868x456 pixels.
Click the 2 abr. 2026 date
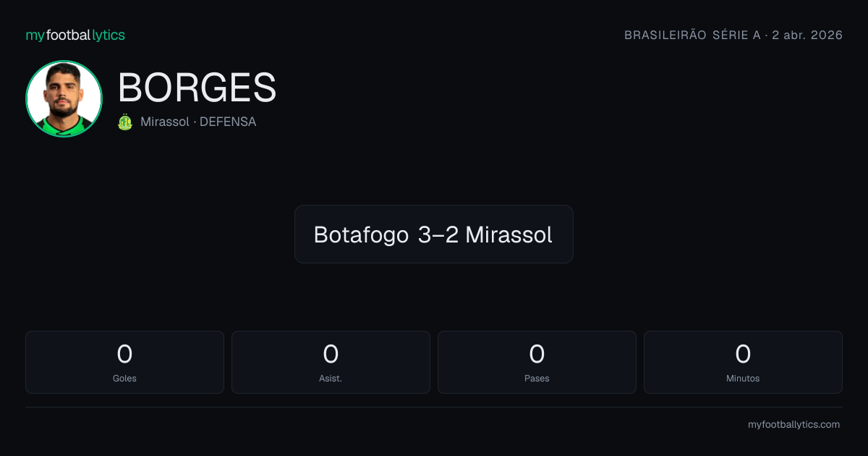pos(807,35)
